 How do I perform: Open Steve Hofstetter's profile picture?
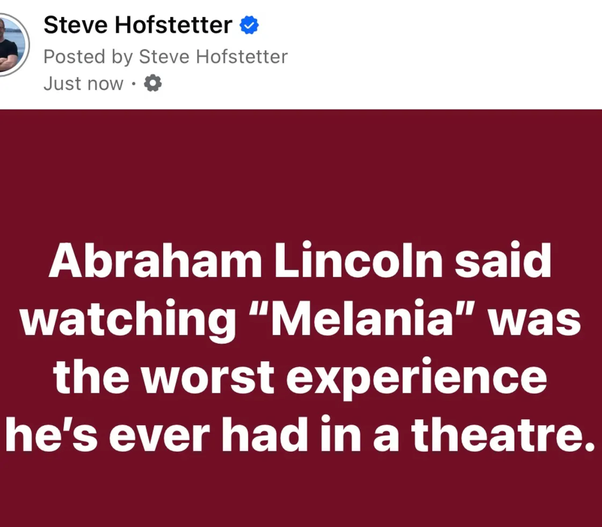pyautogui.click(x=10, y=45)
